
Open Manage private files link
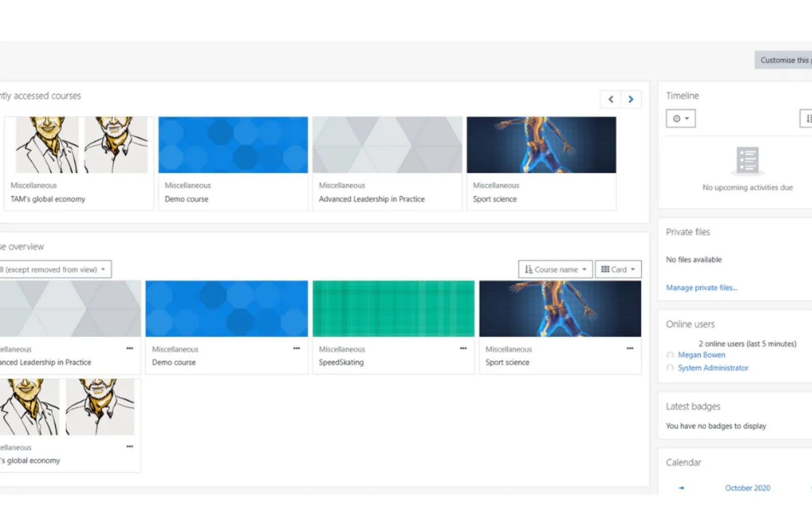point(701,288)
